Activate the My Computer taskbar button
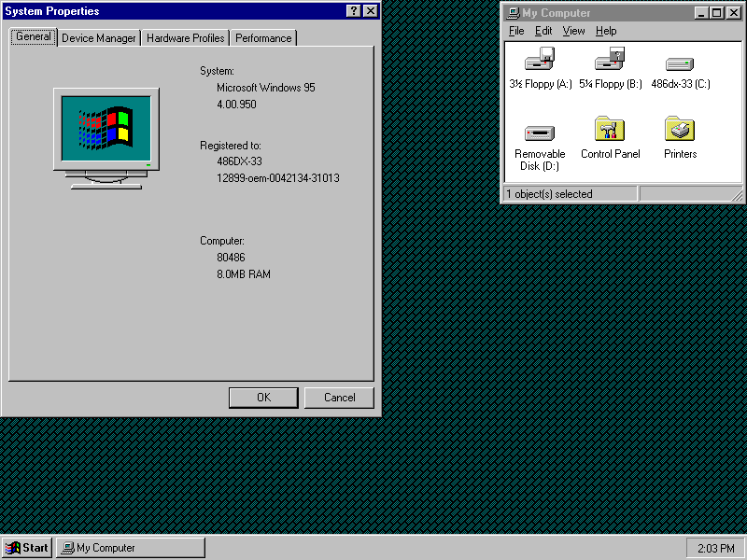The height and width of the screenshot is (560, 747). (x=131, y=548)
